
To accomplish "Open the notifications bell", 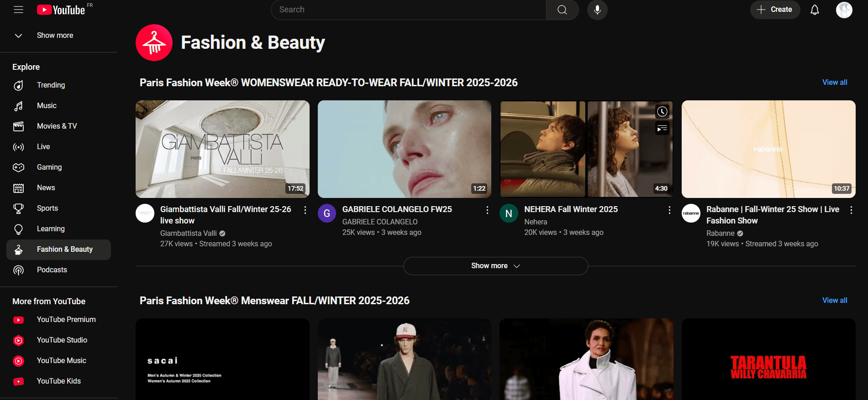I will (815, 10).
